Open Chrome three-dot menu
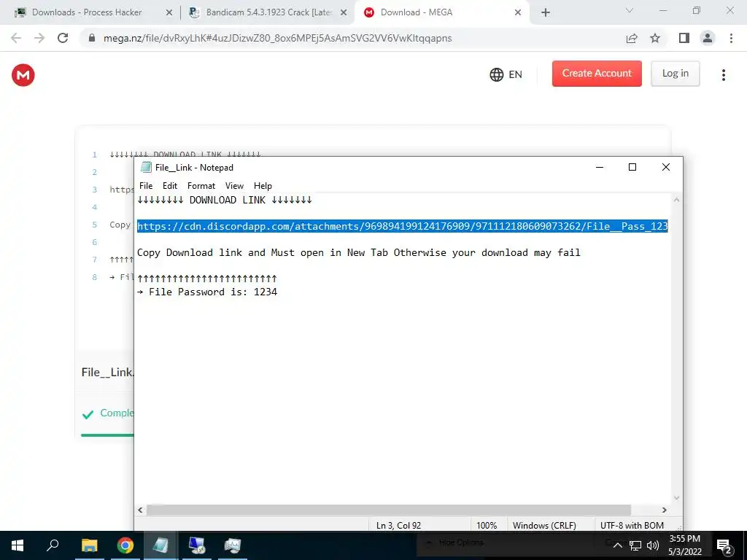Screen dimensions: 747x560 point(731,38)
